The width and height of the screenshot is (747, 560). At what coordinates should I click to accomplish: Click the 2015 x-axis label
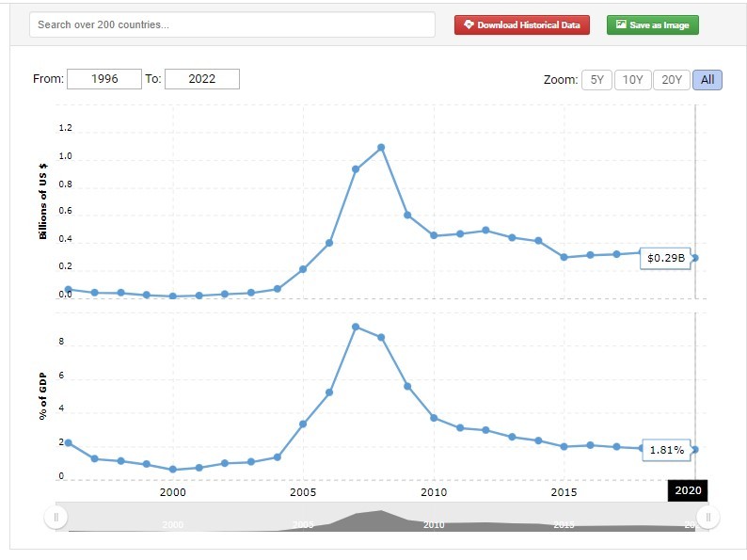coord(564,492)
